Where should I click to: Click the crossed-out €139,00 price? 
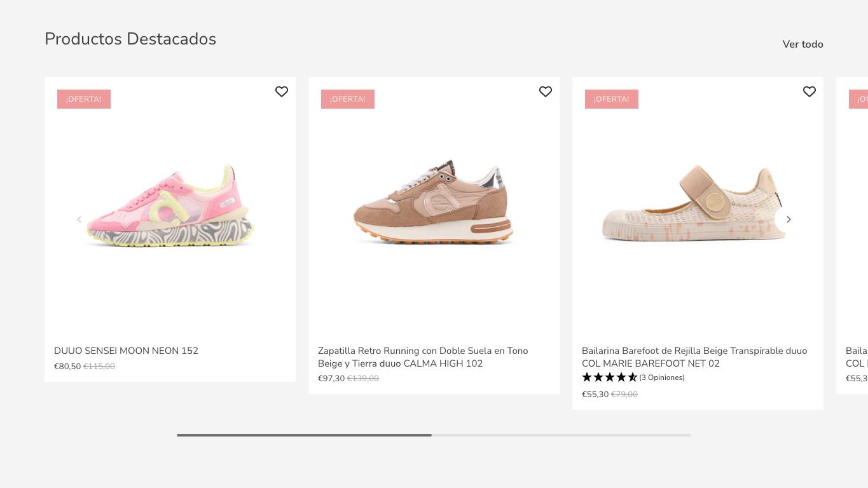pyautogui.click(x=363, y=379)
